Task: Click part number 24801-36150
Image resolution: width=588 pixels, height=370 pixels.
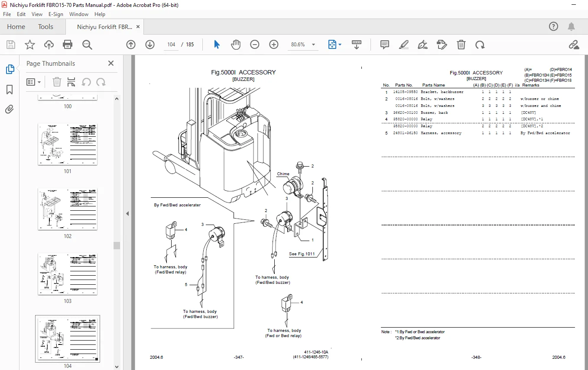Action: pyautogui.click(x=406, y=133)
